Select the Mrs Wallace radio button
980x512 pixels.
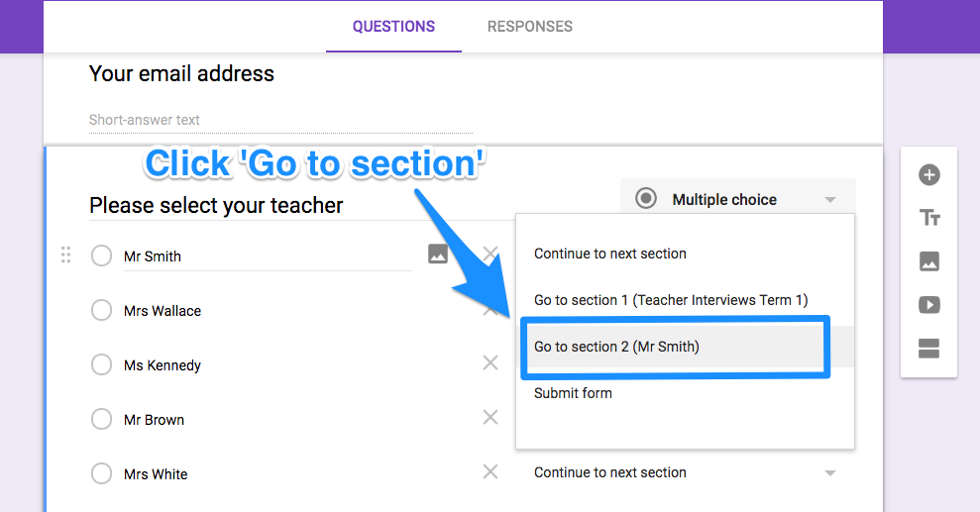(101, 310)
